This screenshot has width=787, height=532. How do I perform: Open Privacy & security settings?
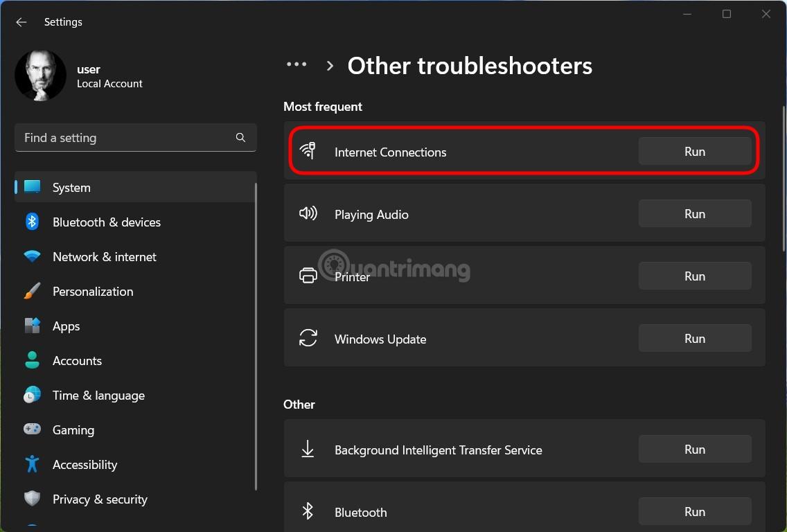tap(136, 499)
